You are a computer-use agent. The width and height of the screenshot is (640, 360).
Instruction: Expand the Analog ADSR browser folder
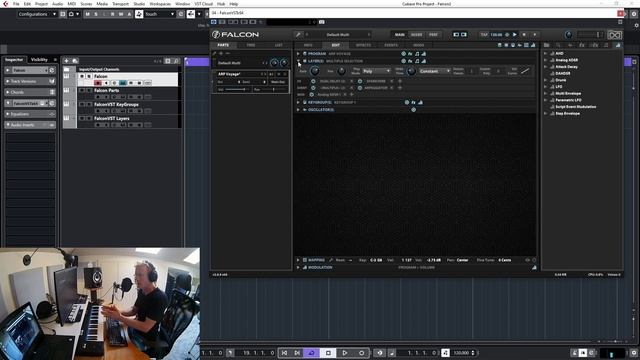[546, 60]
